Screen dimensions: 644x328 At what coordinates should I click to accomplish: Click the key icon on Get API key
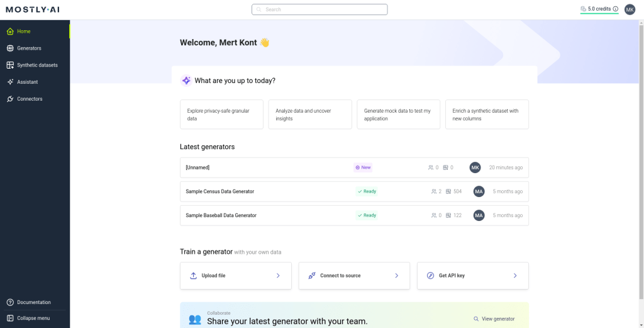430,275
